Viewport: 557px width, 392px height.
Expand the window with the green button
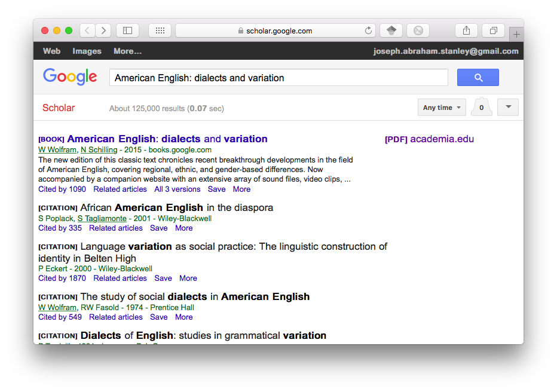pyautogui.click(x=69, y=30)
